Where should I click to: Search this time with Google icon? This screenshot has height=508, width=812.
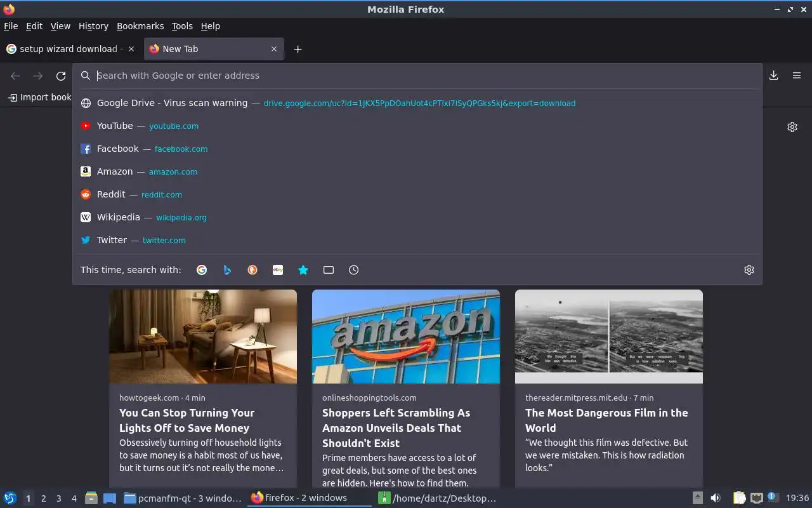pos(202,270)
